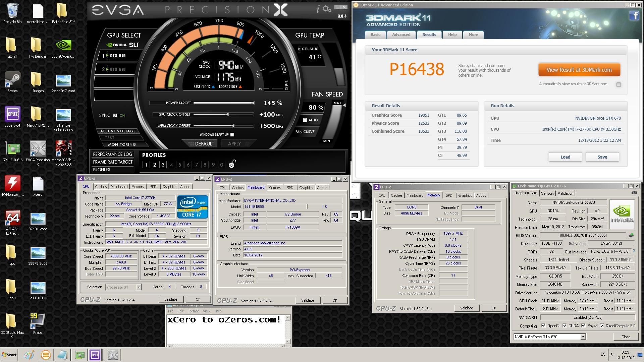Open the PERFORMANCE LOG in Precision X

113,154
